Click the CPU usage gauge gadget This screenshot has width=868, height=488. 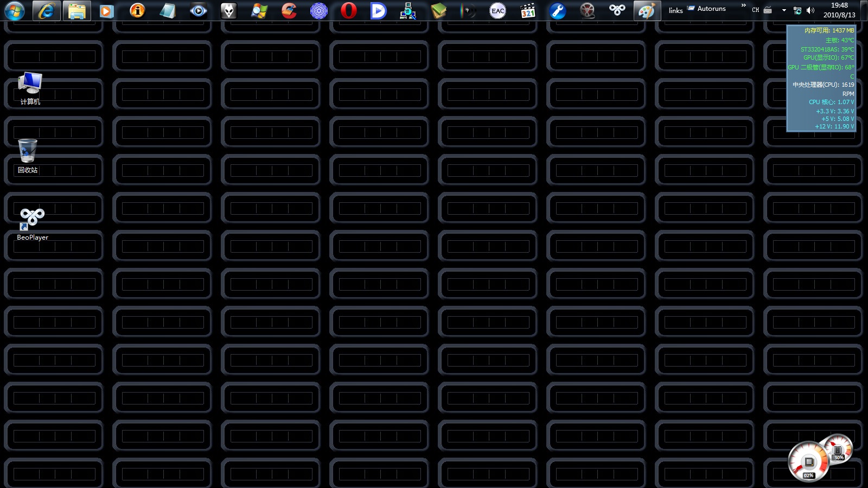(x=808, y=463)
